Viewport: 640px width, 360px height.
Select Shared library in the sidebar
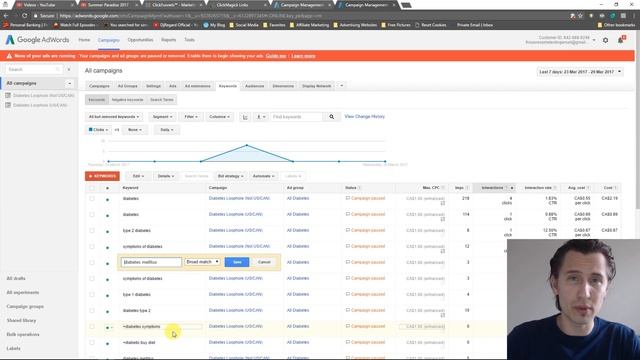(21, 320)
